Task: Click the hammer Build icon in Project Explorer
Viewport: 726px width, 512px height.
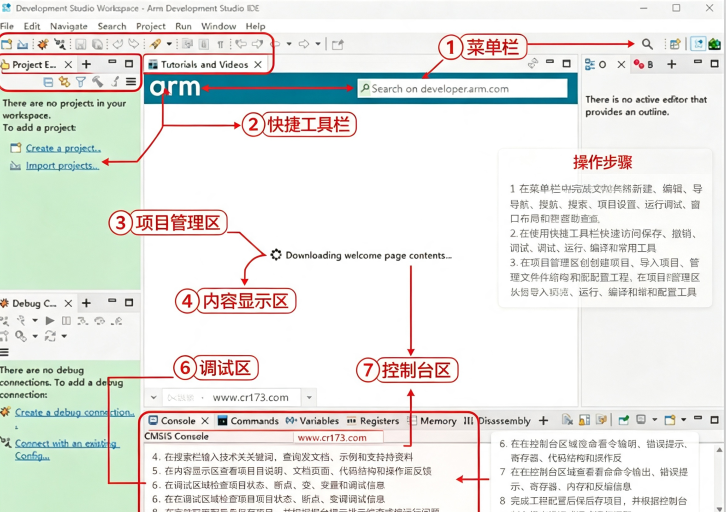Action: pyautogui.click(x=98, y=82)
